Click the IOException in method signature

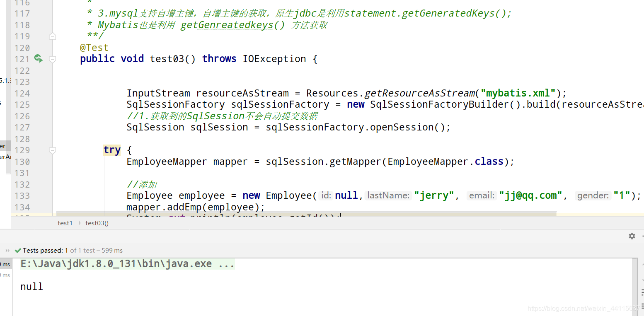click(x=274, y=59)
